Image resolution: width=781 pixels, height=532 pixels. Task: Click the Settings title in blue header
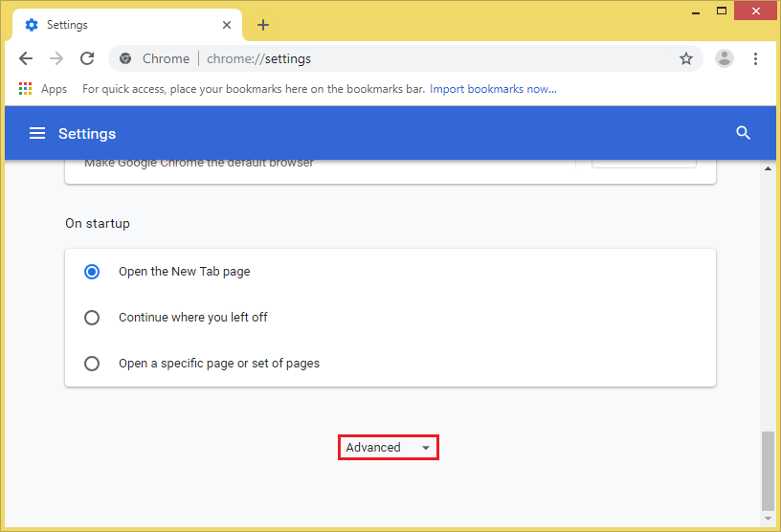tap(87, 134)
